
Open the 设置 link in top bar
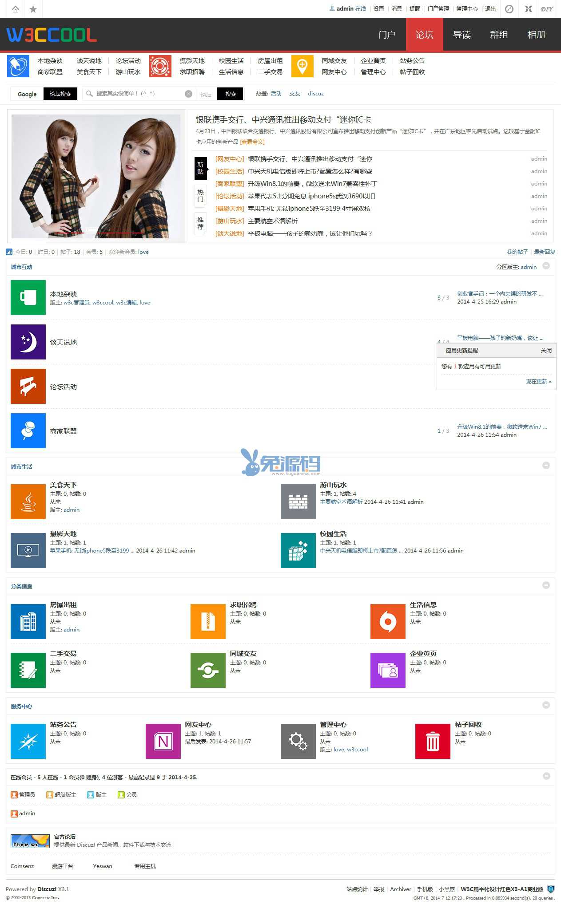[x=378, y=9]
